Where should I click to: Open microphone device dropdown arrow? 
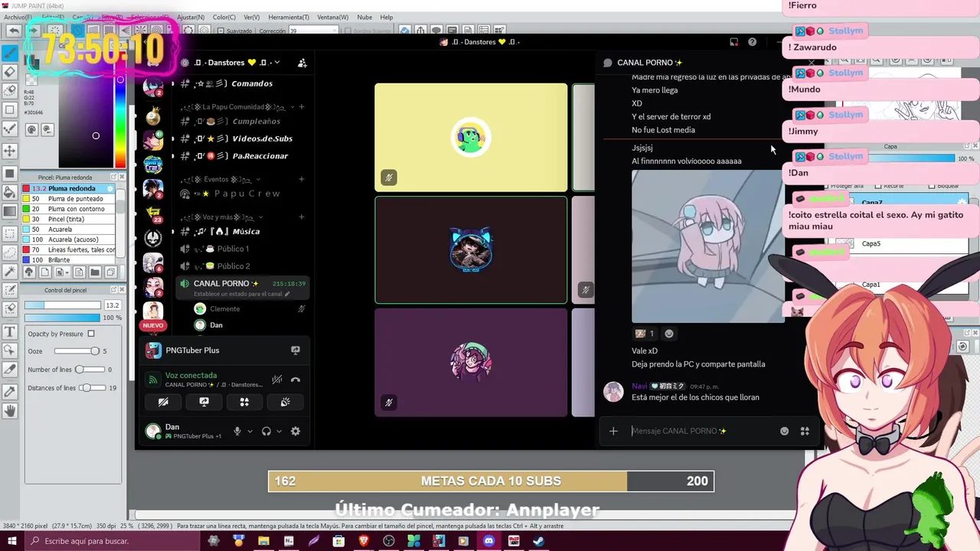pyautogui.click(x=250, y=431)
